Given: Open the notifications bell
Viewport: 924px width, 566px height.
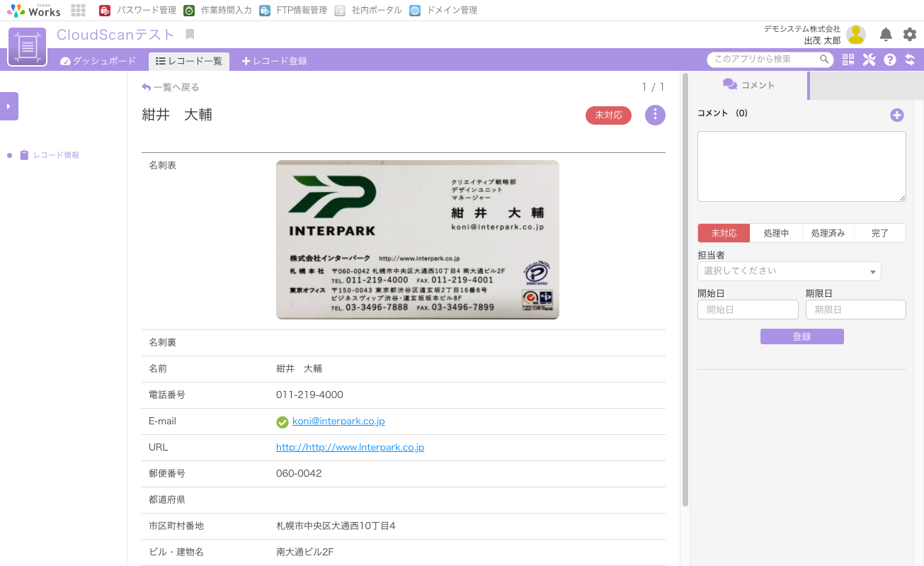Looking at the screenshot, I should [x=886, y=35].
